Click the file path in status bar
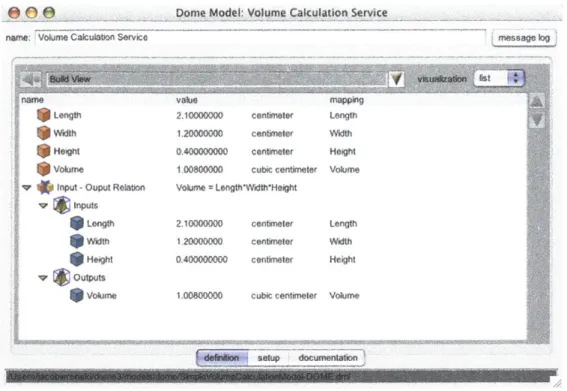This screenshot has height=391, width=567. click(x=178, y=377)
